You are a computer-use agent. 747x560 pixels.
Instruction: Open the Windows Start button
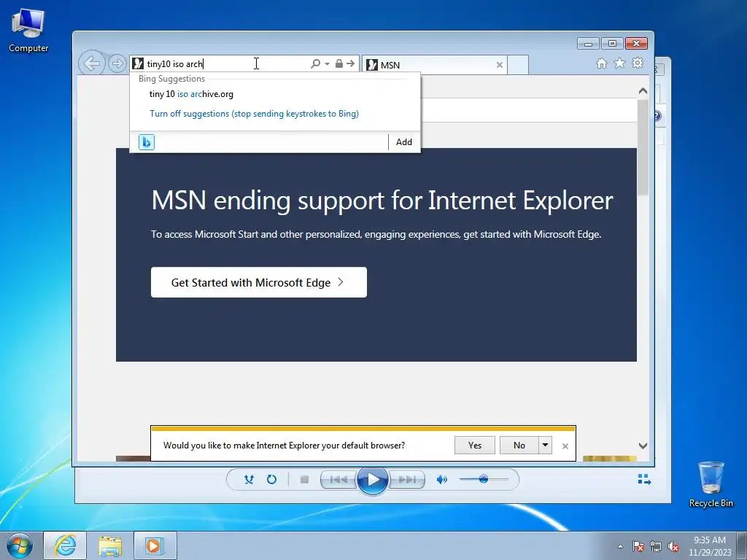(20, 545)
